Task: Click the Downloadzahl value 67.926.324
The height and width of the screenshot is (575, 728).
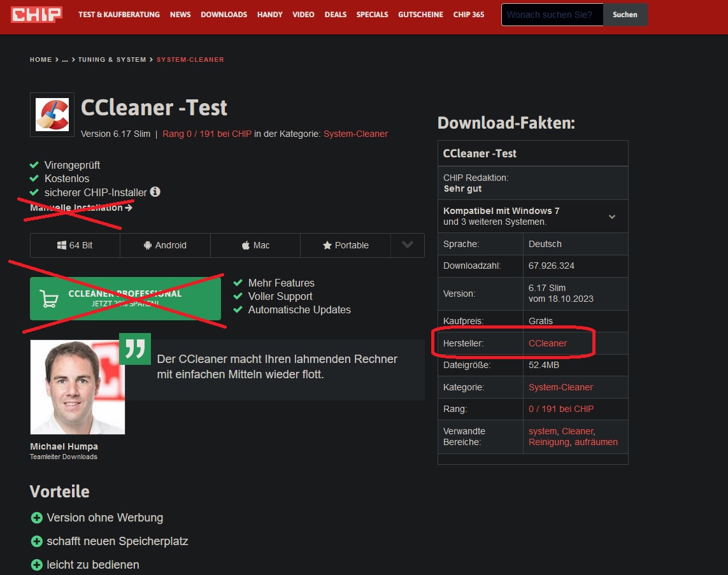Action: [551, 266]
